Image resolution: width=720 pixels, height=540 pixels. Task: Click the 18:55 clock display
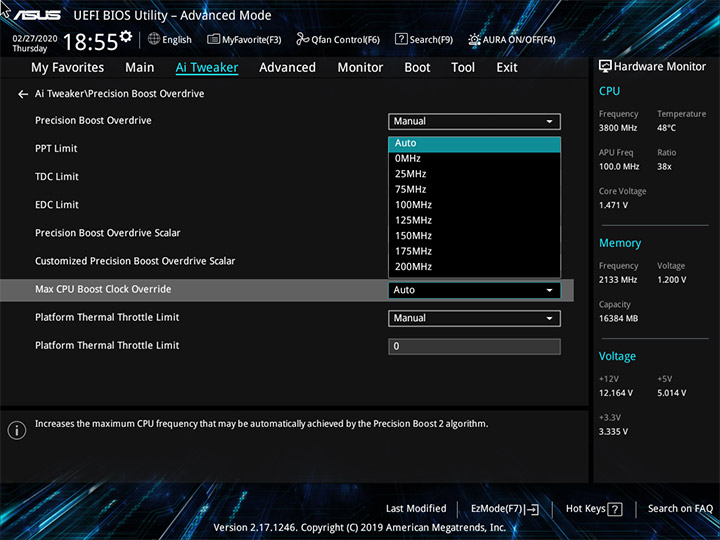pyautogui.click(x=90, y=42)
